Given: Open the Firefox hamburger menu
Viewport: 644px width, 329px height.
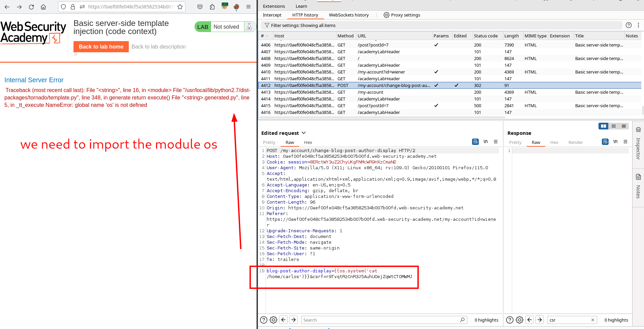Looking at the screenshot, I should pyautogui.click(x=248, y=7).
